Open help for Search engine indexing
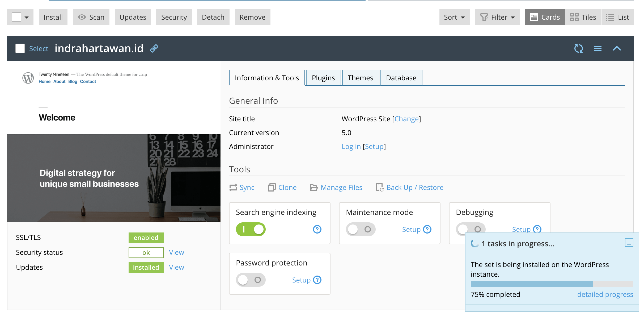 [317, 229]
